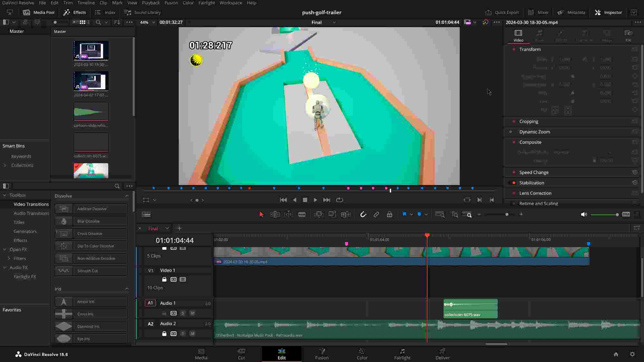Mute the Audio 1 track
Screen dimensions: 644x362
click(192, 313)
